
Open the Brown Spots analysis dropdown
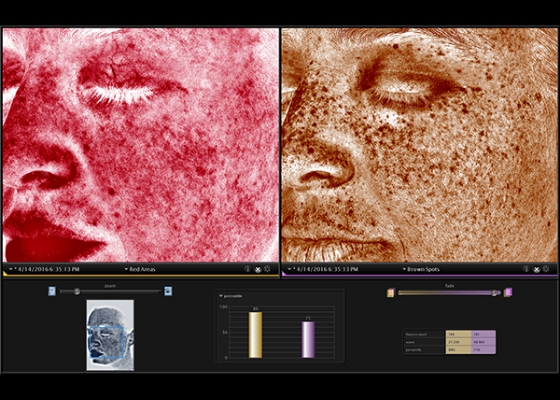click(421, 269)
